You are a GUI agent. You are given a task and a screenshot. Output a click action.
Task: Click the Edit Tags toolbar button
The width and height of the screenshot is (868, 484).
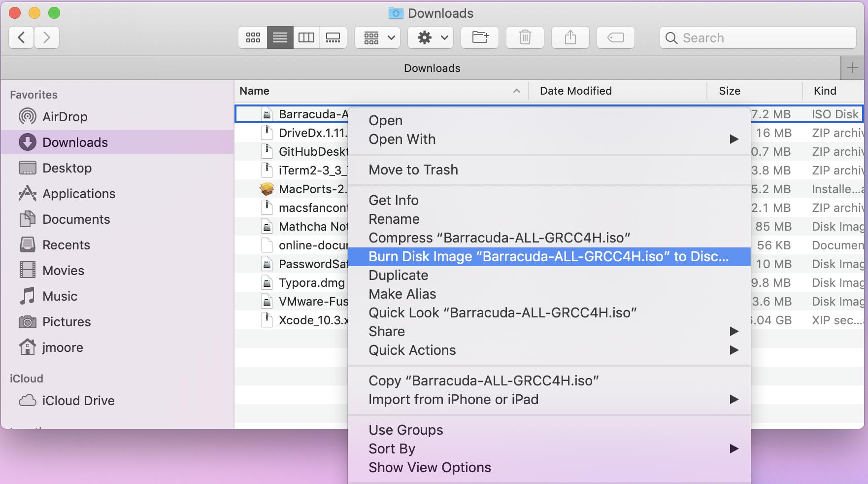pos(616,37)
